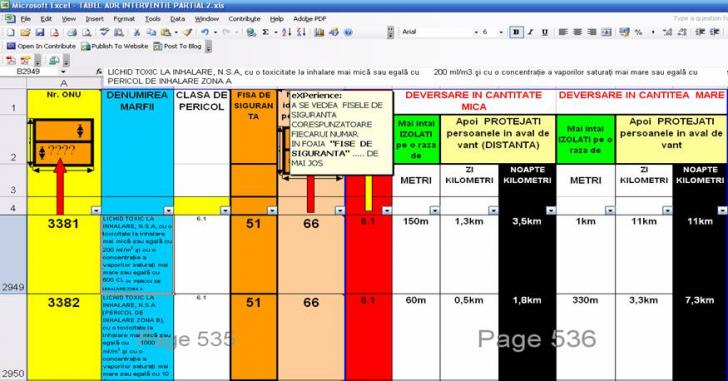Screen dimensions: 728x381
Task: Click the AutoSum sigma icon
Action: 266,32
